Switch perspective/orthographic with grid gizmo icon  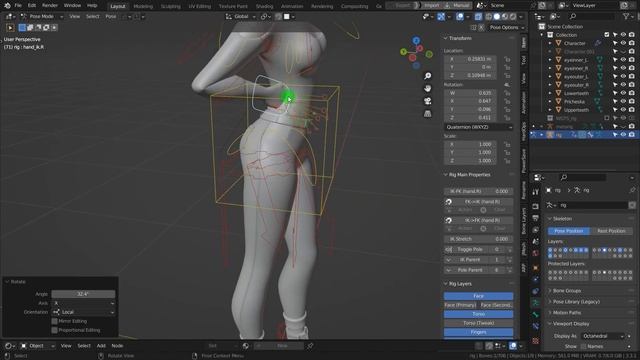tap(427, 114)
